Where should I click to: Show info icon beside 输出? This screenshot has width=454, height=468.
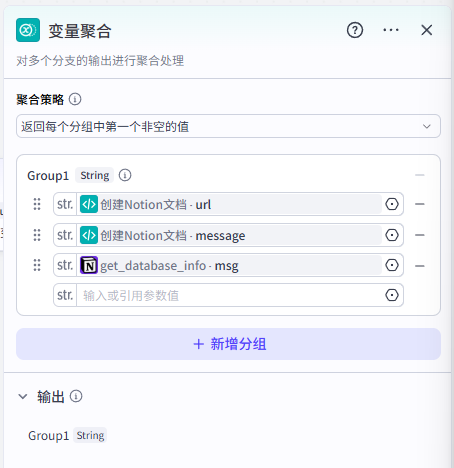pos(76,396)
